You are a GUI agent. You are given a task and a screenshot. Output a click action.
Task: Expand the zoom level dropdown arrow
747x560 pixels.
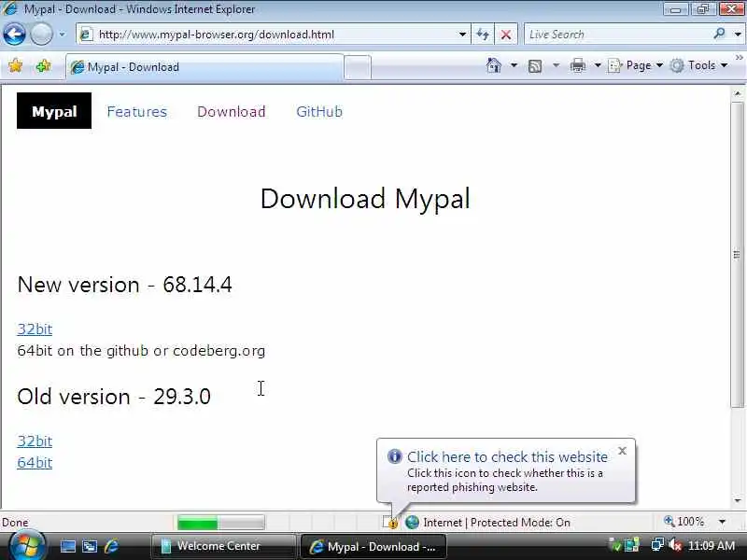[x=722, y=522]
